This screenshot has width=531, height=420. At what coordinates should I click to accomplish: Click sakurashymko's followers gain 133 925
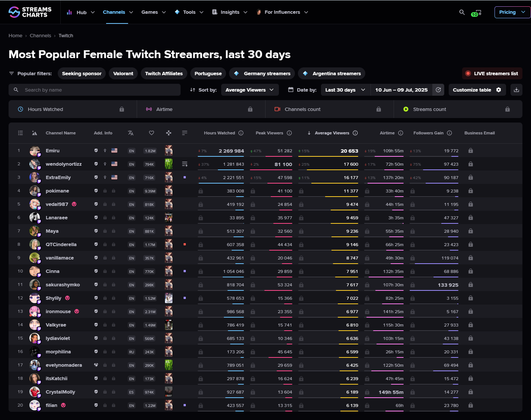[448, 285]
